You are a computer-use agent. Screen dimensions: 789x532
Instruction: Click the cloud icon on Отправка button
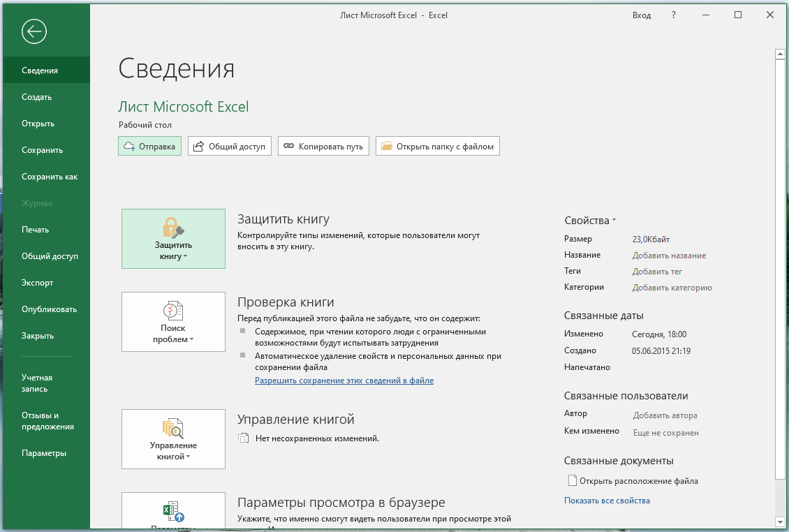[129, 147]
